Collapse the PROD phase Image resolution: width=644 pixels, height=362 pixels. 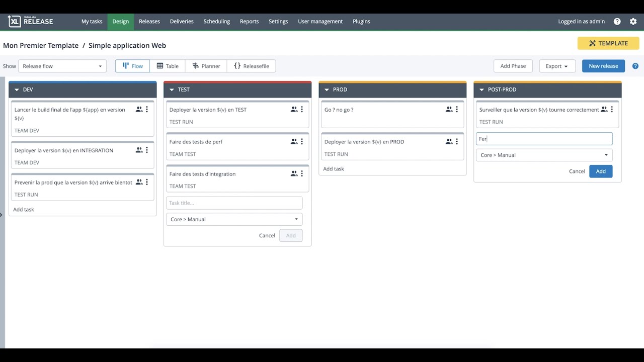coord(327,89)
